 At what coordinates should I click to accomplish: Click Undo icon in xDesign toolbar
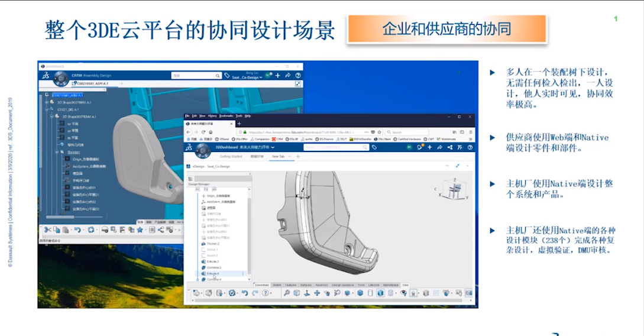click(x=245, y=293)
